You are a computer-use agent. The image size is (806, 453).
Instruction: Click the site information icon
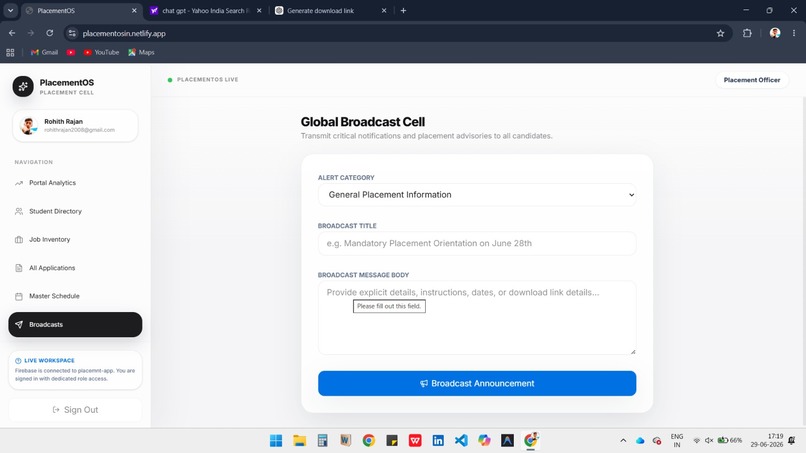(x=72, y=33)
